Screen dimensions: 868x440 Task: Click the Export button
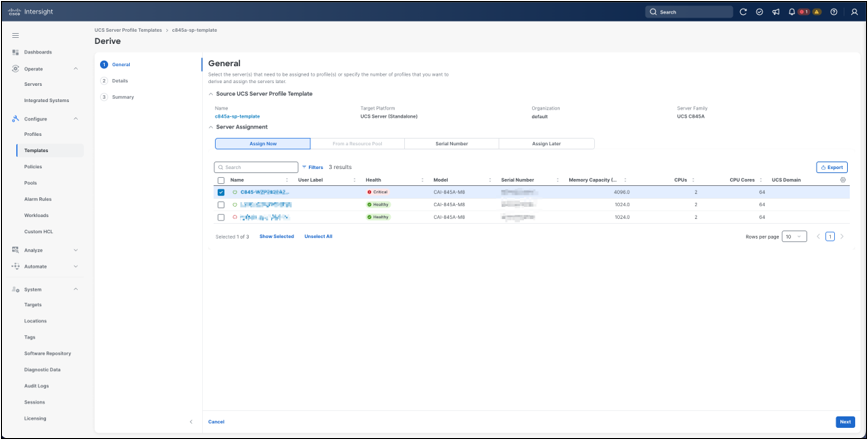pos(831,167)
